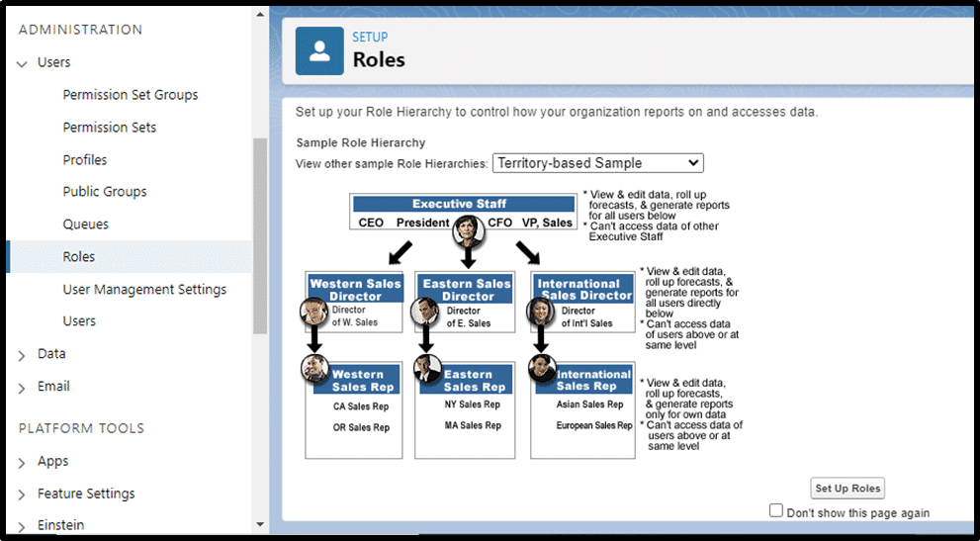Click the International Sales Rep avatar

[542, 369]
